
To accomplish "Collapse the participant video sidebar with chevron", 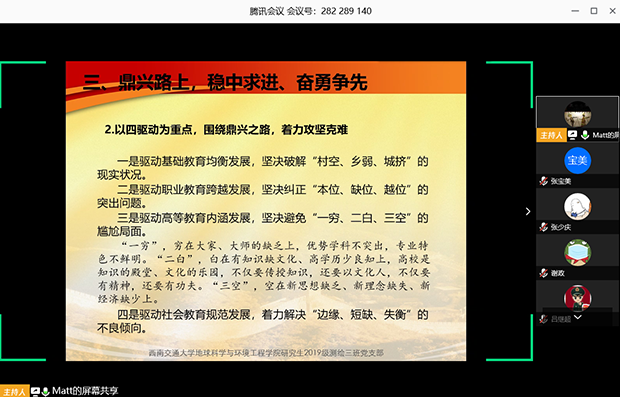I will (x=528, y=212).
